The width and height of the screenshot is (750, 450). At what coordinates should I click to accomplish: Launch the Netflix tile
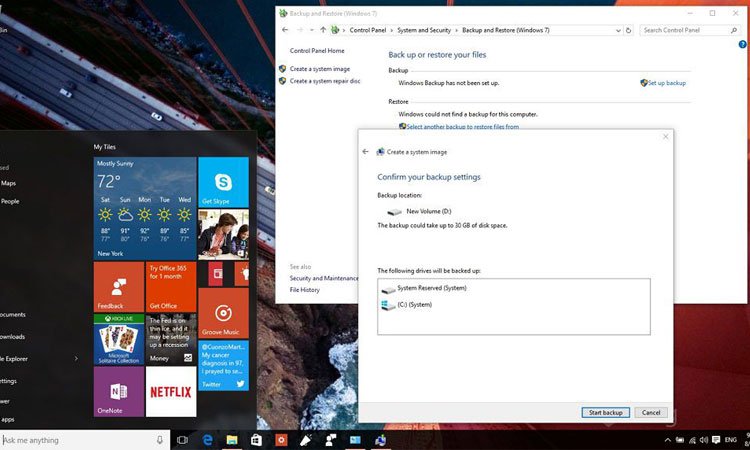click(171, 391)
